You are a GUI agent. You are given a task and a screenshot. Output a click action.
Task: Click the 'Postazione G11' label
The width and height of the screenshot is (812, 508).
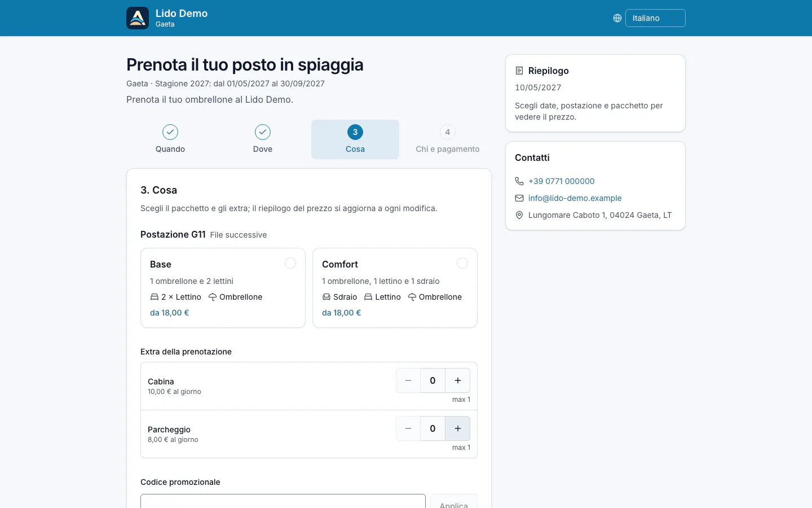pyautogui.click(x=173, y=234)
